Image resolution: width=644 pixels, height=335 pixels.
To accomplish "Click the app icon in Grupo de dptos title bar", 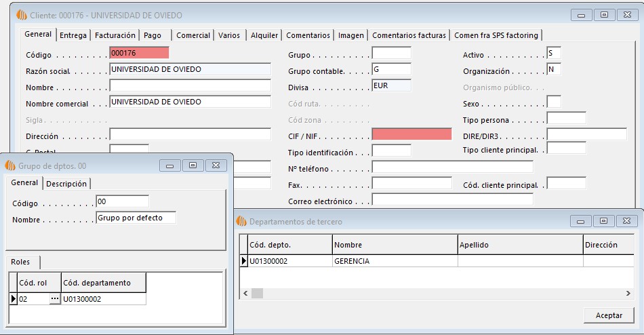I will 12,165.
